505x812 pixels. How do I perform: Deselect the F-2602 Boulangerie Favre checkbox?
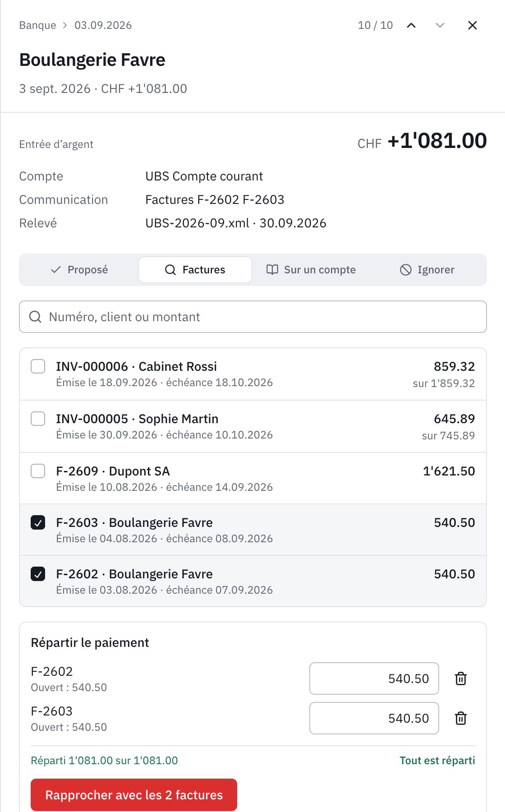tap(38, 574)
